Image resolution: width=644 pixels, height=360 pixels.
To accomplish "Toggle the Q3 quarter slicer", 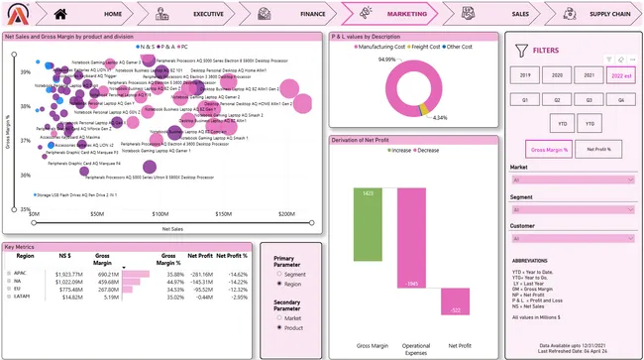I will pos(589,100).
